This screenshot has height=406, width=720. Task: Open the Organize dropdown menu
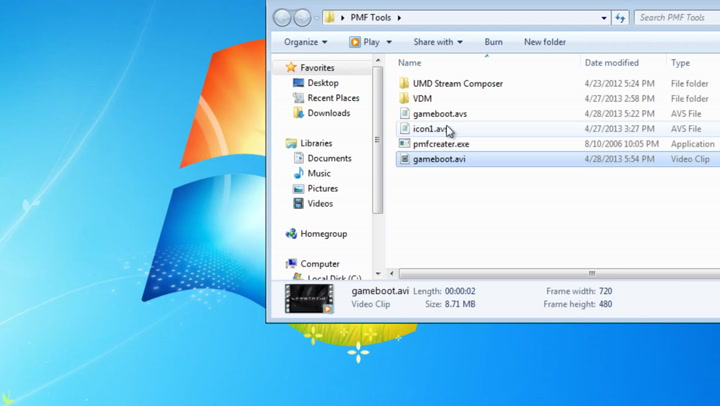click(x=305, y=42)
